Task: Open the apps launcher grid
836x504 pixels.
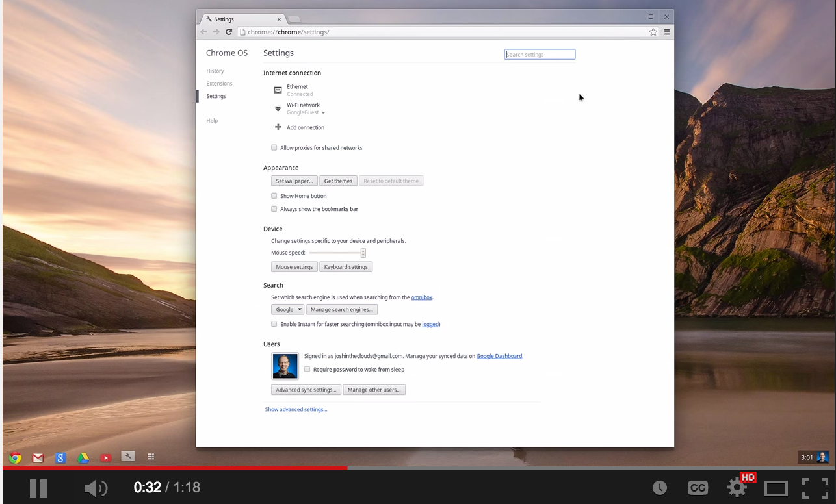Action: point(151,457)
